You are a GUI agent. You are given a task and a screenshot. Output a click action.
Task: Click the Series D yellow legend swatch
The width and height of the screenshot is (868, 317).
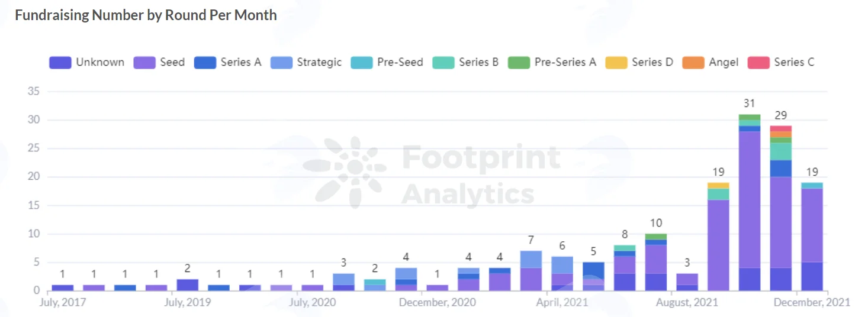pyautogui.click(x=616, y=62)
